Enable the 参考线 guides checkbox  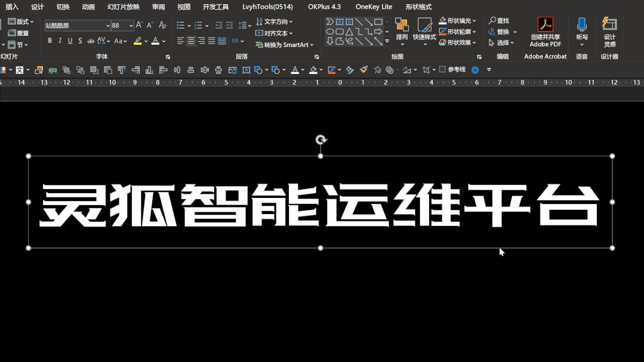click(x=442, y=69)
